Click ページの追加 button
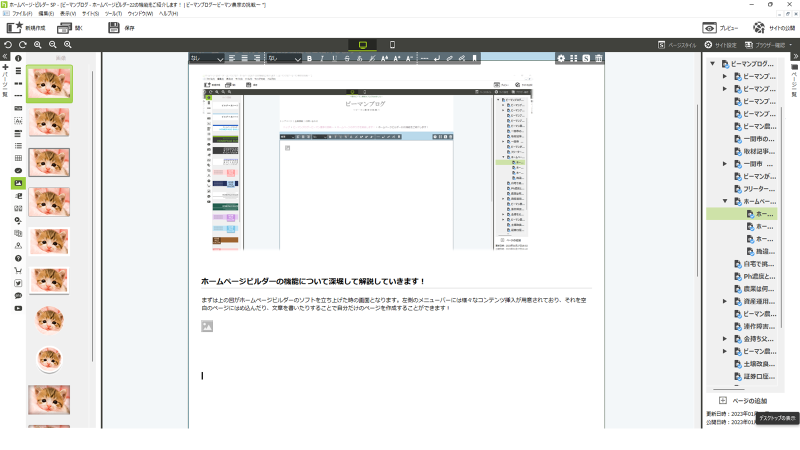 pos(744,400)
